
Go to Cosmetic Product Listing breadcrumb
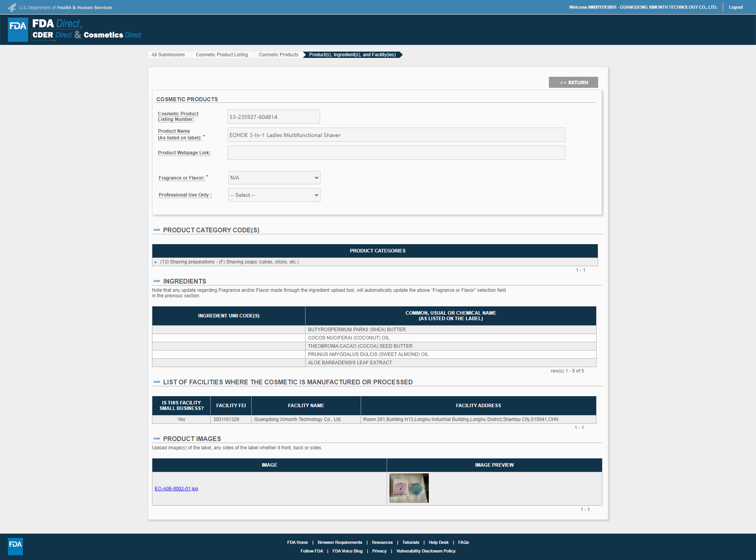[x=222, y=55]
